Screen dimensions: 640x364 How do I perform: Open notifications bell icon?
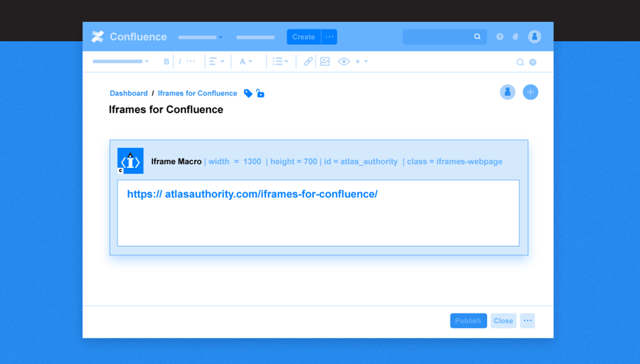tap(516, 37)
